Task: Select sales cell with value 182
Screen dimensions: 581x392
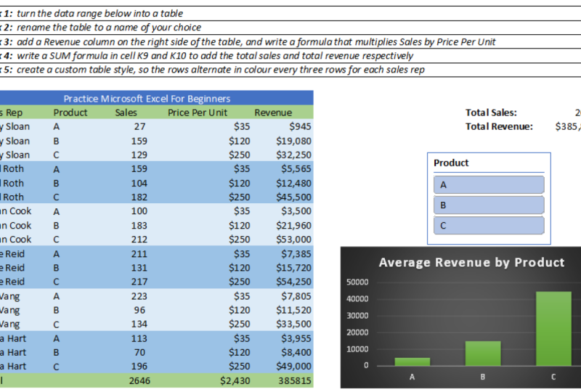Action: point(139,197)
